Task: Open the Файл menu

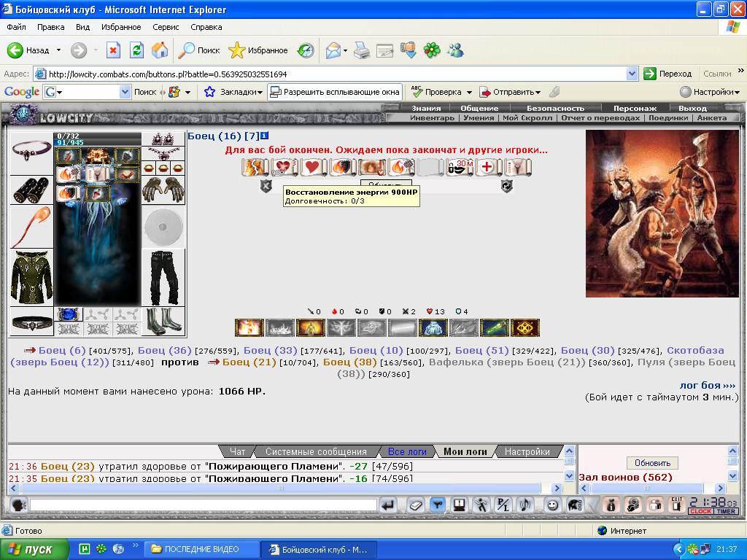Action: tap(16, 27)
